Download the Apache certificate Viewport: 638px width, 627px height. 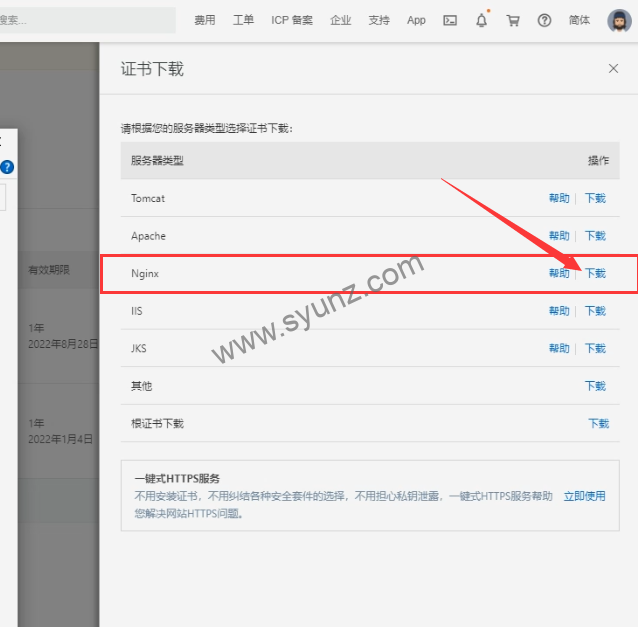595,236
